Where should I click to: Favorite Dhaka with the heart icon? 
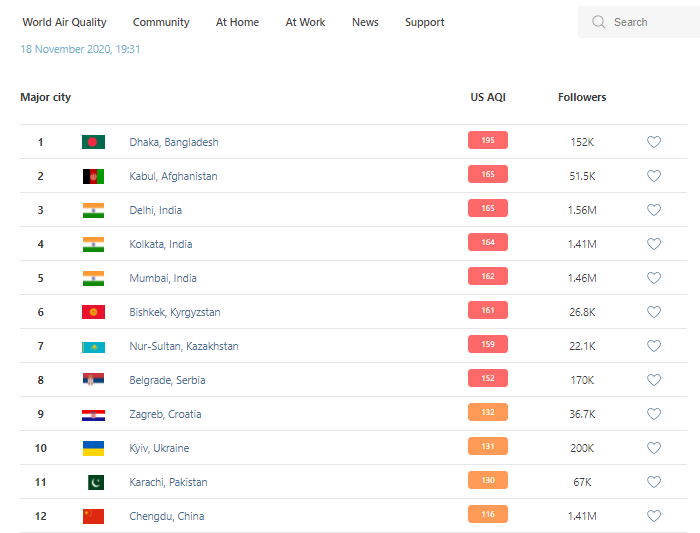[654, 142]
